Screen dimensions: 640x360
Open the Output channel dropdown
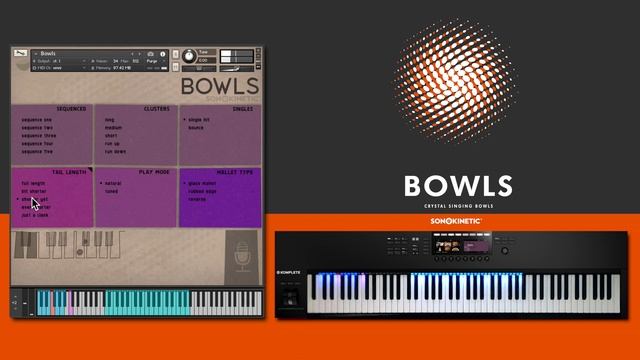60,61
